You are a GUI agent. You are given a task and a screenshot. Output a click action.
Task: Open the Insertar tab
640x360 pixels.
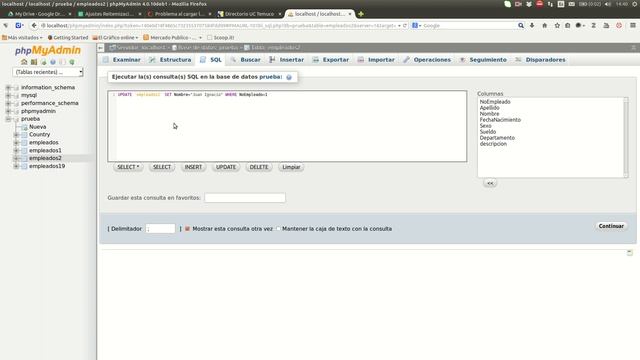[x=287, y=60]
